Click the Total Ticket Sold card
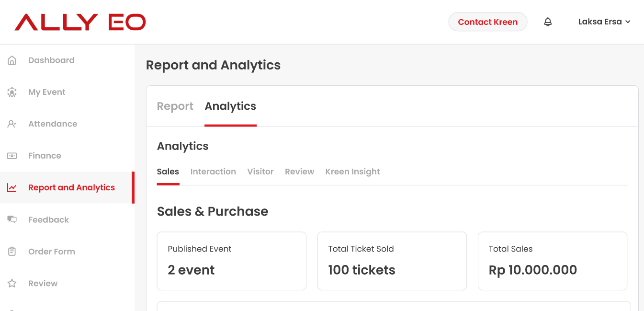This screenshot has height=311, width=644. pos(392,261)
